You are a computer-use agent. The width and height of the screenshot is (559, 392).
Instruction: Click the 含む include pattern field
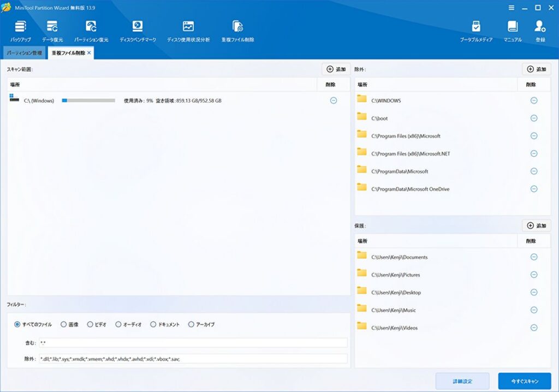(193, 343)
